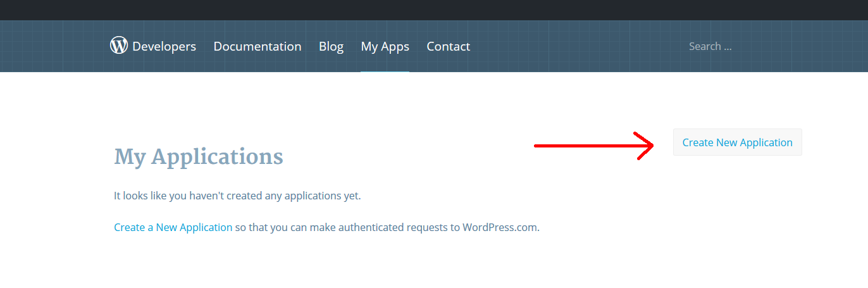The height and width of the screenshot is (288, 868).
Task: Click the My Applications heading
Action: pyautogui.click(x=199, y=156)
